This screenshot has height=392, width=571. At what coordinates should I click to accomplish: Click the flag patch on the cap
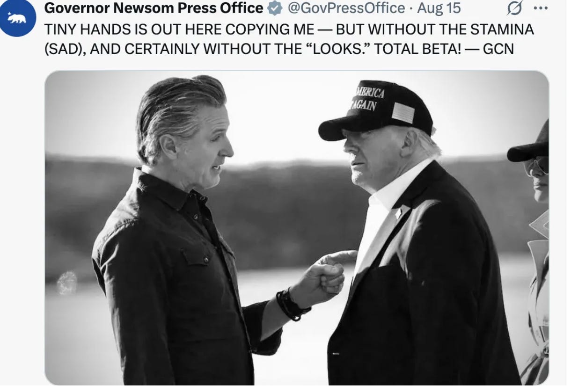coord(403,112)
